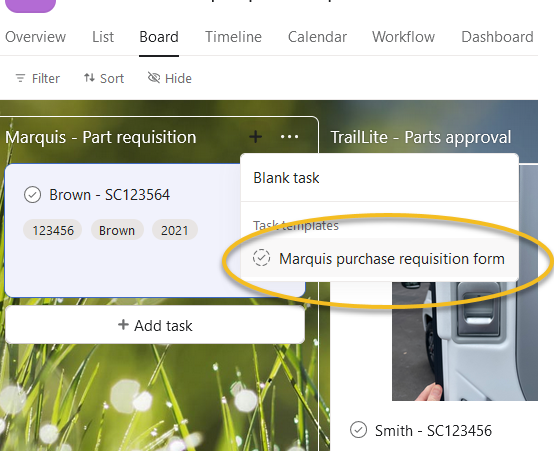Click the purple project icon

pyautogui.click(x=31, y=6)
